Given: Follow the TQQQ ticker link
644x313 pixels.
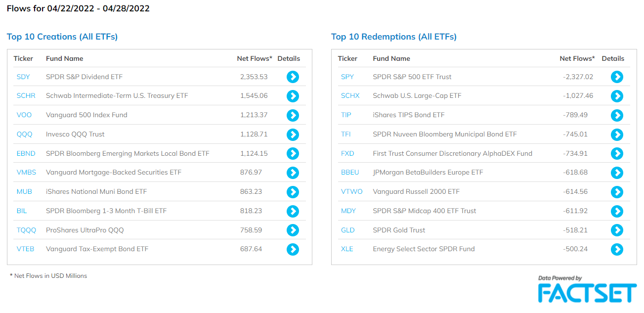Looking at the screenshot, I should [x=27, y=230].
